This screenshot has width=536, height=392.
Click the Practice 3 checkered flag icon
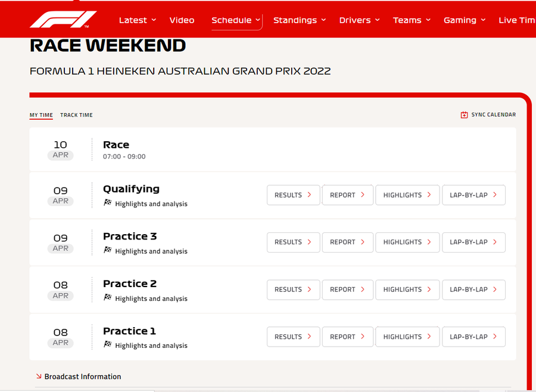[x=108, y=250]
